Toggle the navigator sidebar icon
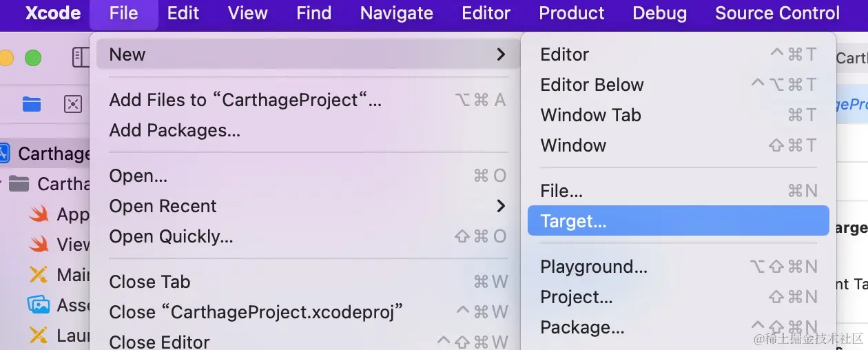Image resolution: width=868 pixels, height=350 pixels. tap(81, 58)
